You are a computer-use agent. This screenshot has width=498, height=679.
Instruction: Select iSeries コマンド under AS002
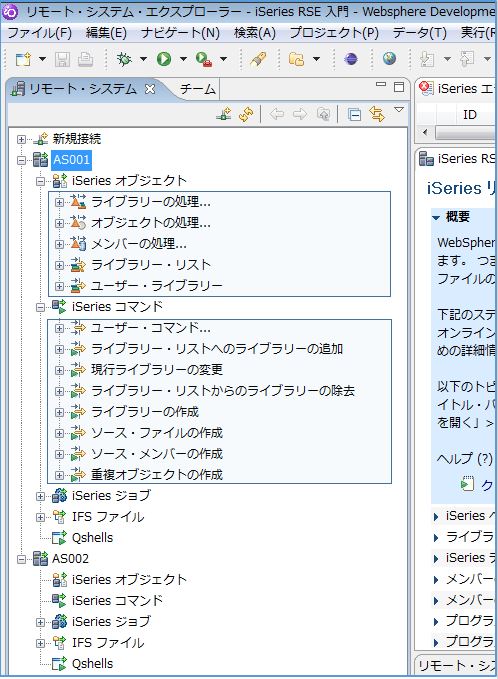117,601
